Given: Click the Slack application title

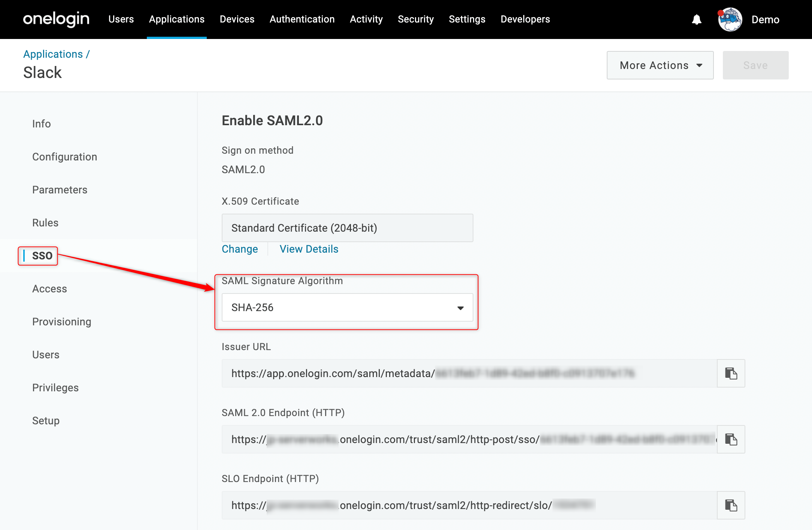Looking at the screenshot, I should (x=42, y=72).
